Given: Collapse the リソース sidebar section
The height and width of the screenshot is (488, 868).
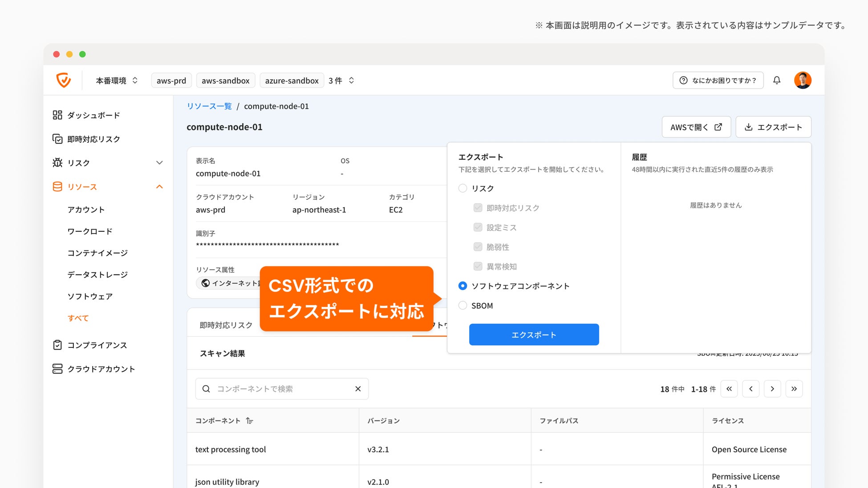Looking at the screenshot, I should (x=159, y=187).
